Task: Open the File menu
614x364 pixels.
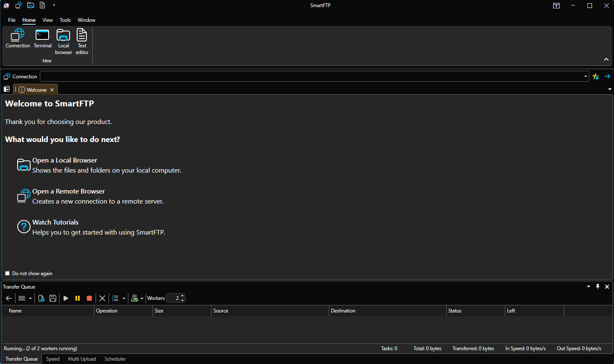Action: point(12,20)
